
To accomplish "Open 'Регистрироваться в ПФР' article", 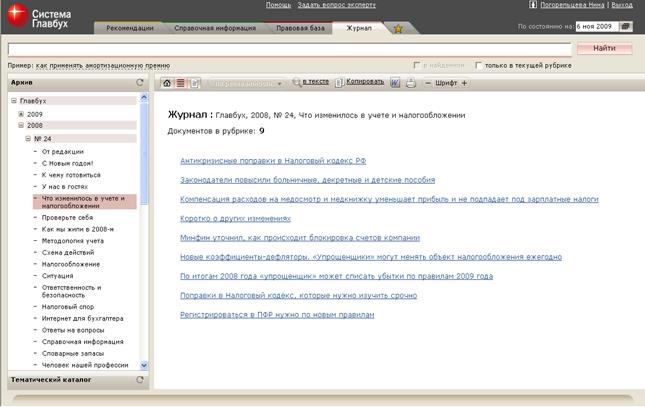I will [277, 315].
